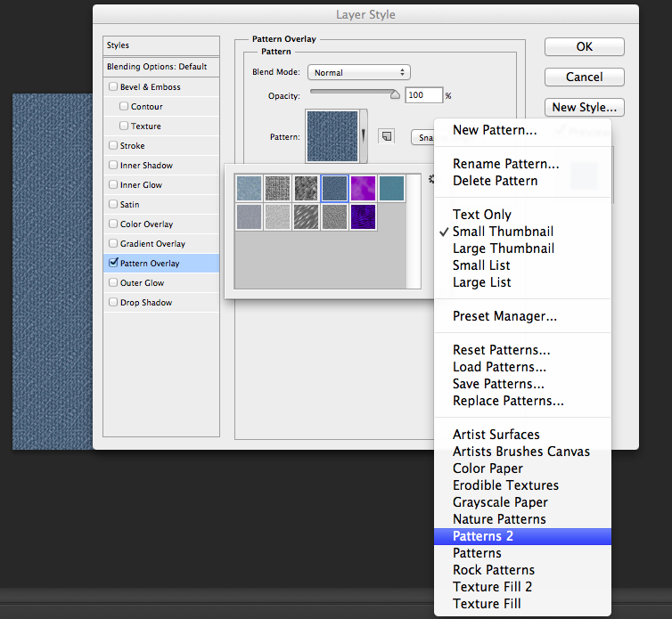Viewport: 672px width, 619px height.
Task: Turn on the Satin checkbox
Action: pos(113,204)
